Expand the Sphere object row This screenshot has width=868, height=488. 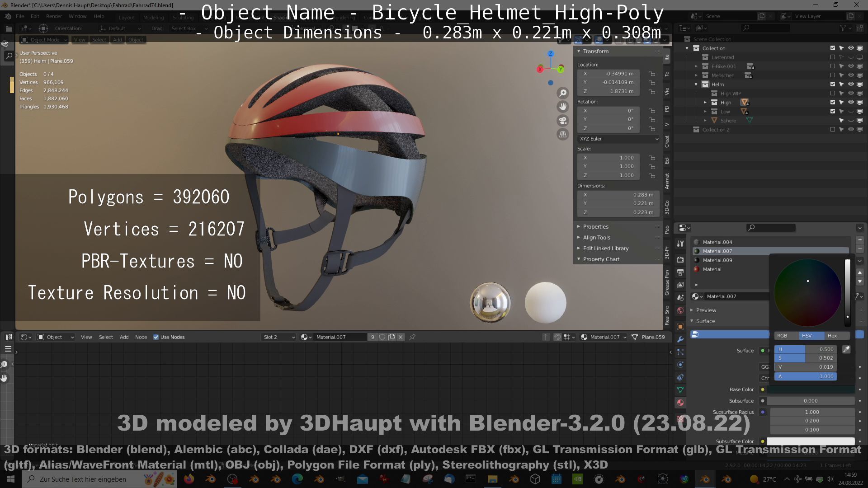[705, 121]
